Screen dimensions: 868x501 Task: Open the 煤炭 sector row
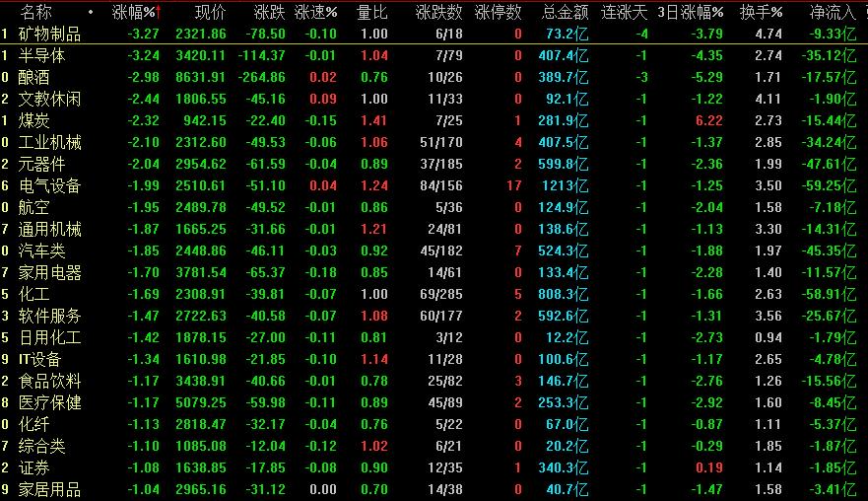(x=434, y=120)
